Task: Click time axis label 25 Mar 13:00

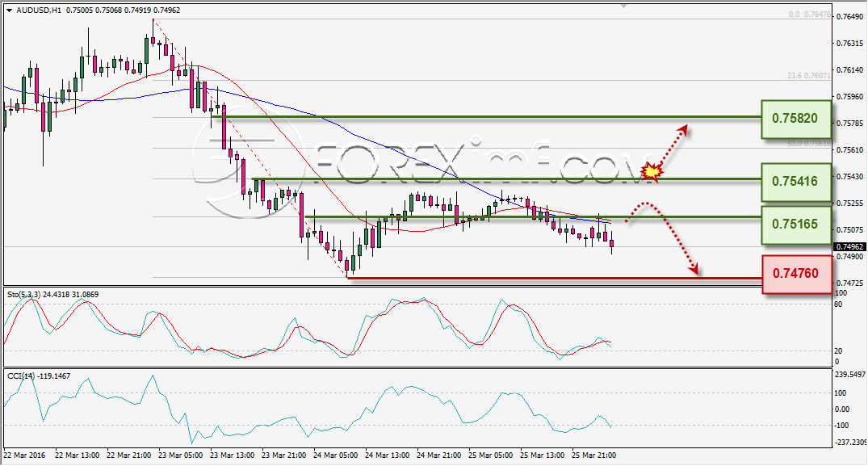Action: [x=543, y=455]
